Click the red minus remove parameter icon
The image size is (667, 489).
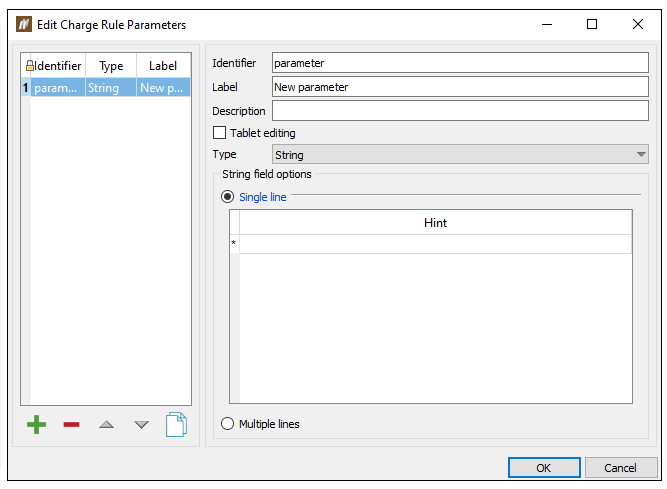tap(71, 425)
